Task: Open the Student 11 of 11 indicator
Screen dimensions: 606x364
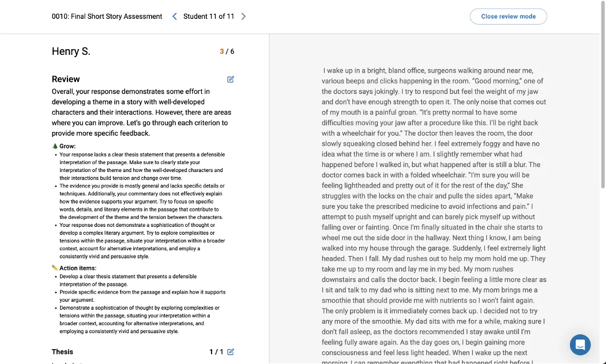Action: pyautogui.click(x=209, y=16)
